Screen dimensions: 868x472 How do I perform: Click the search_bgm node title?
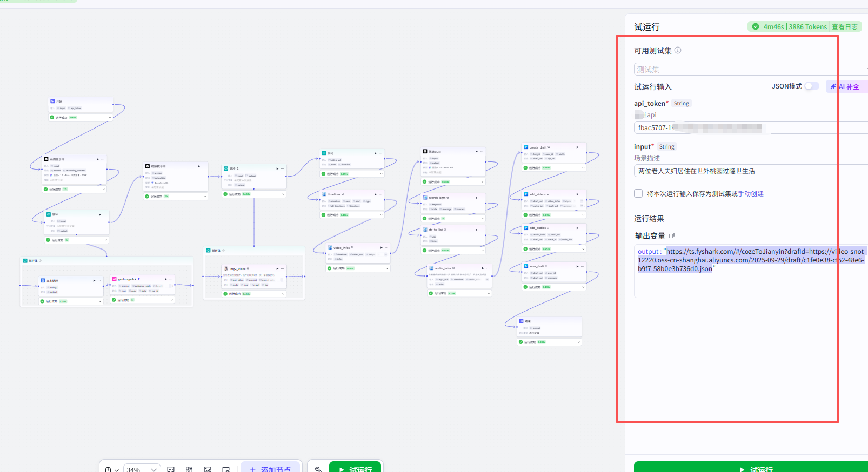437,198
